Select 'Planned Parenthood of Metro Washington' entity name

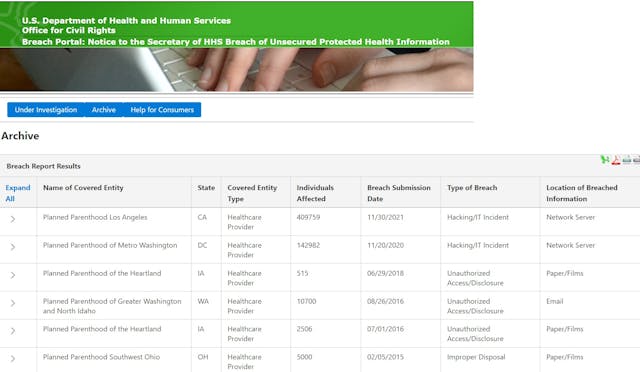coord(110,245)
